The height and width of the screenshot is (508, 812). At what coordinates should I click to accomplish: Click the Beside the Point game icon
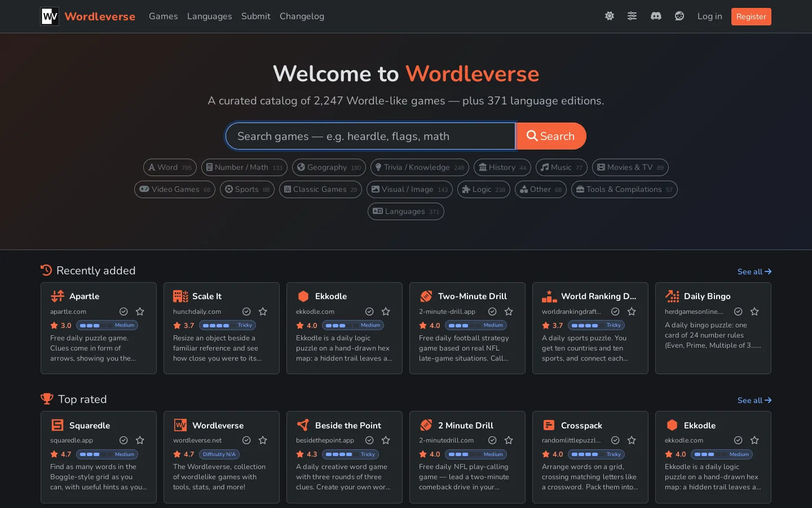click(x=303, y=425)
